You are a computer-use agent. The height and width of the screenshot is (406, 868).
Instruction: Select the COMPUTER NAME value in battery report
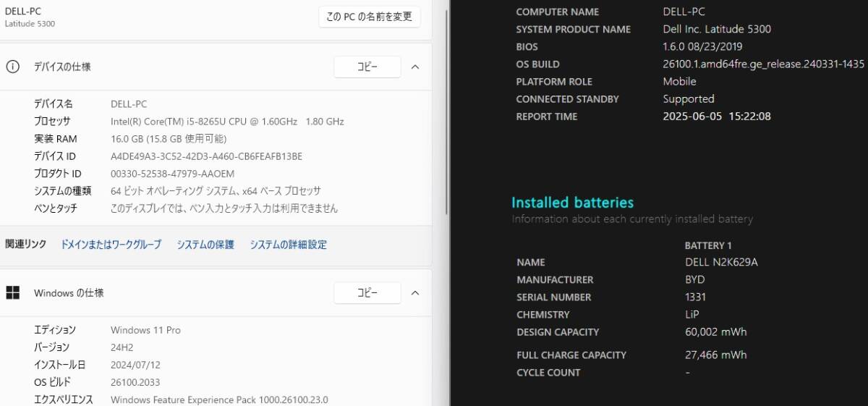click(x=684, y=12)
